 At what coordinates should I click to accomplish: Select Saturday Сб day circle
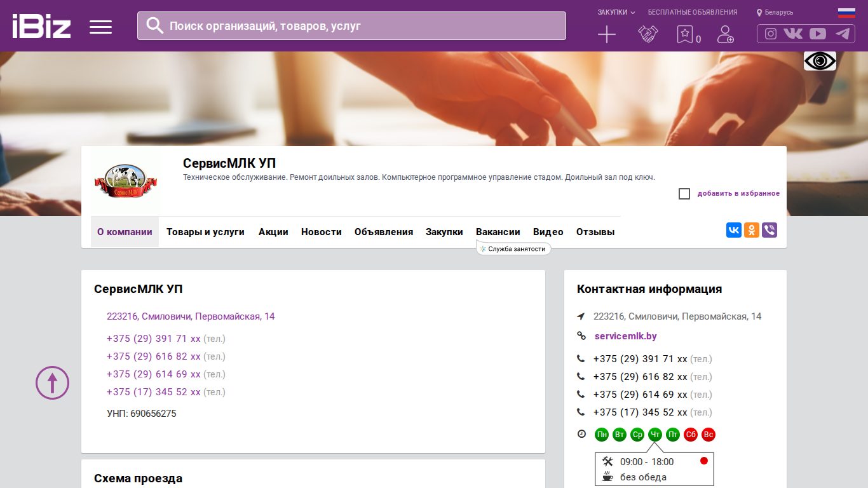coord(691,435)
